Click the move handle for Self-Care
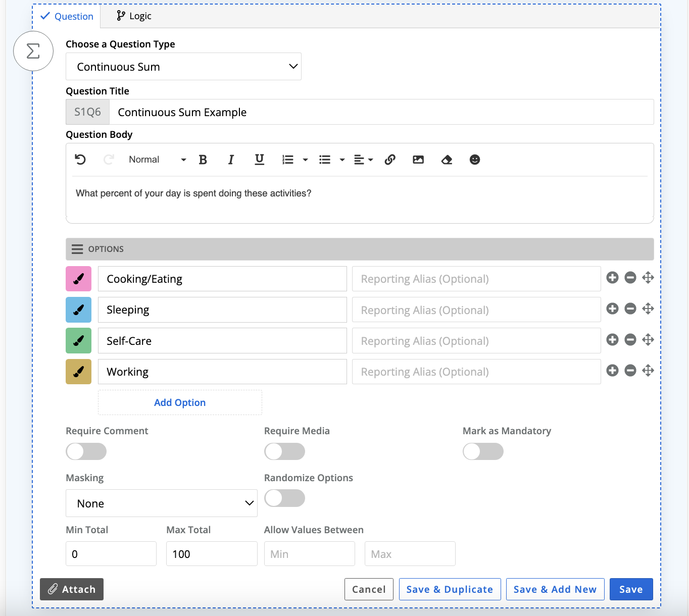The image size is (689, 616). click(648, 340)
